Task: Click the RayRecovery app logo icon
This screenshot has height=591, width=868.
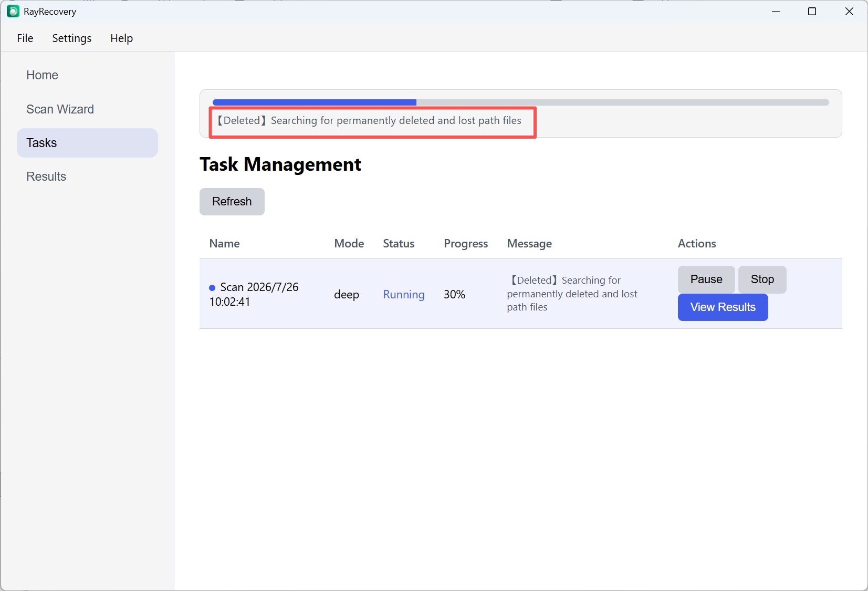Action: 13,11
